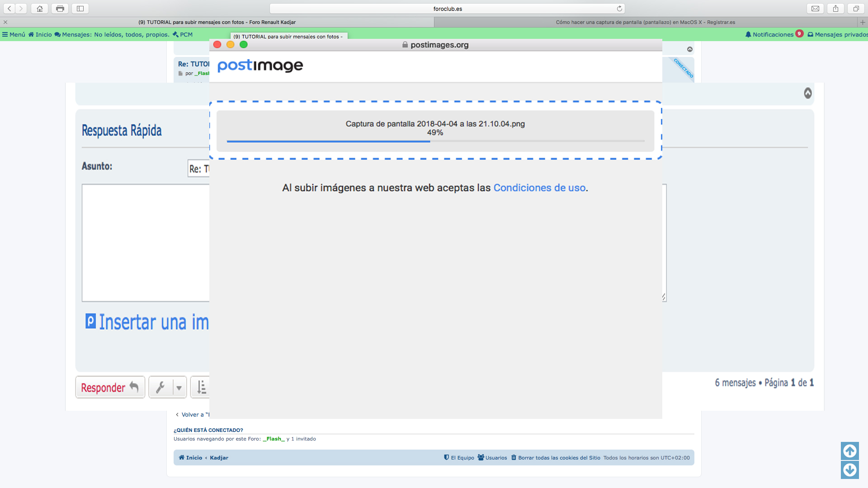This screenshot has width=868, height=488.
Task: Click the share icon
Action: [x=835, y=9]
